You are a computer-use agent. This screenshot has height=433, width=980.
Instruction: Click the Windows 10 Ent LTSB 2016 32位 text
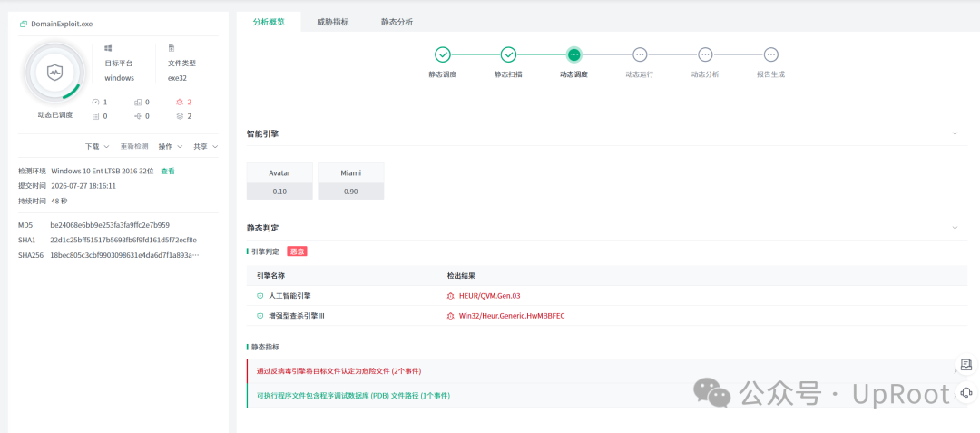[103, 171]
